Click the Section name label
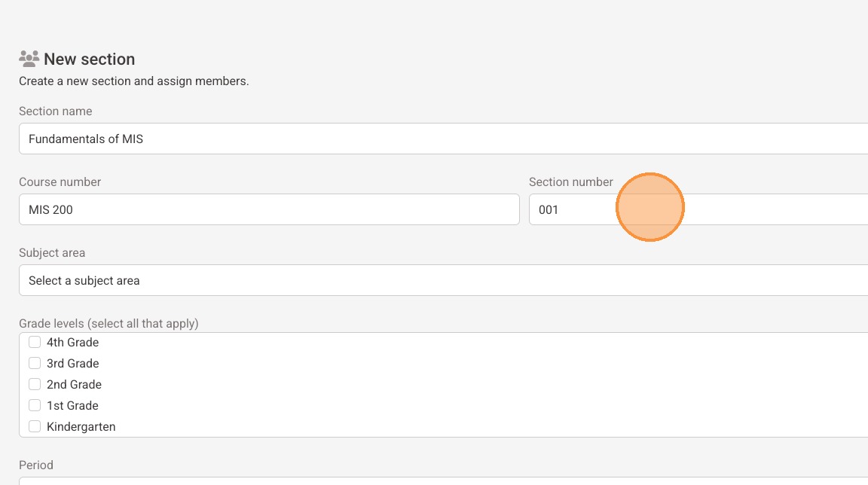This screenshot has width=868, height=485. (x=56, y=111)
